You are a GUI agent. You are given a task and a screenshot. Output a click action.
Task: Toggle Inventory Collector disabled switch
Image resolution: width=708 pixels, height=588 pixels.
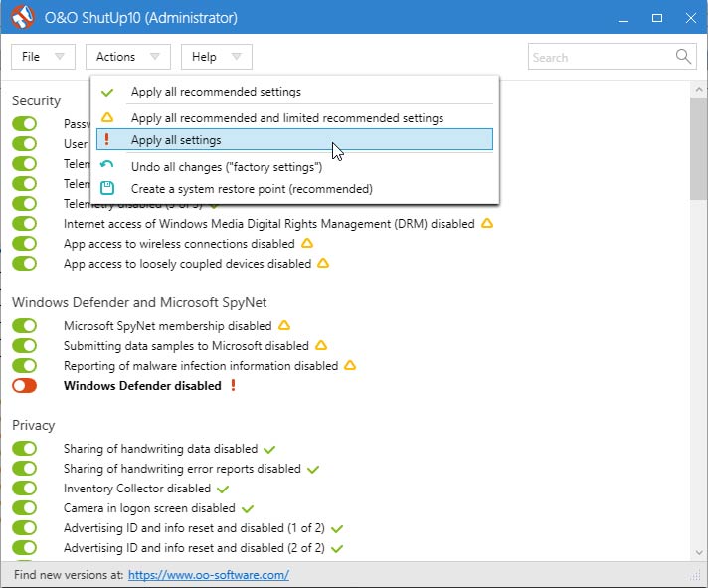point(25,489)
